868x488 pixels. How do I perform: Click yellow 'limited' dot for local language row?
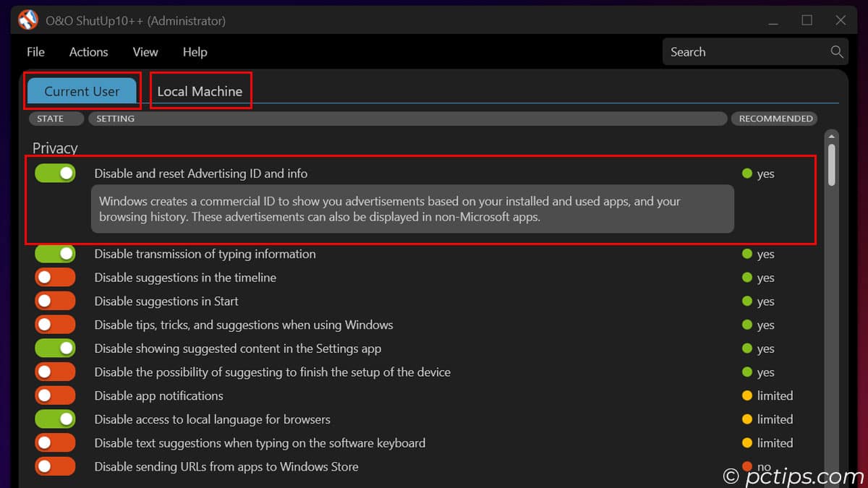coord(747,419)
